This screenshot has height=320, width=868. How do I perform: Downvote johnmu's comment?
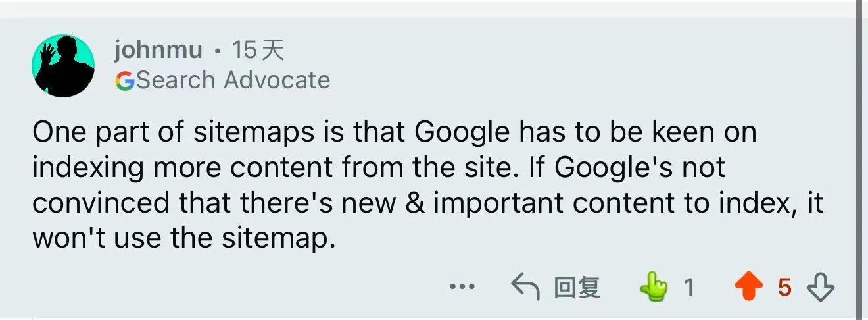[x=819, y=287]
